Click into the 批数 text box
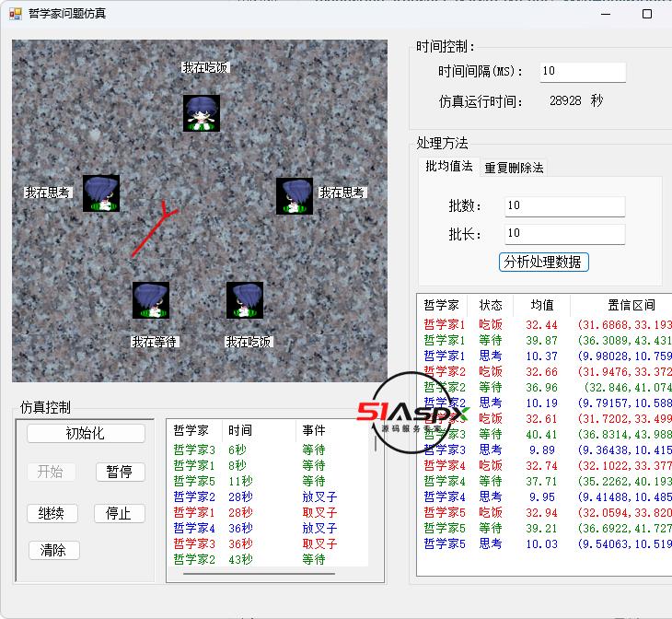This screenshot has width=672, height=619. (564, 206)
